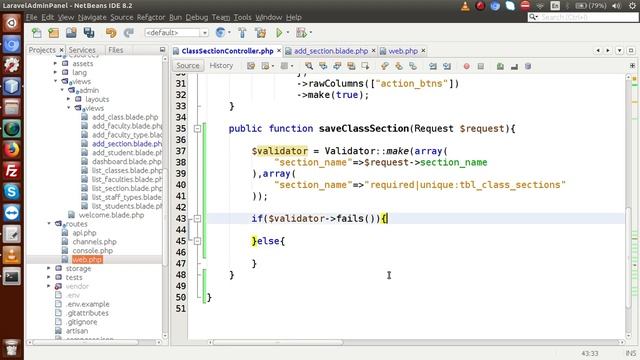Collapse the else block fold at line 45
The width and height of the screenshot is (640, 360).
point(198,241)
